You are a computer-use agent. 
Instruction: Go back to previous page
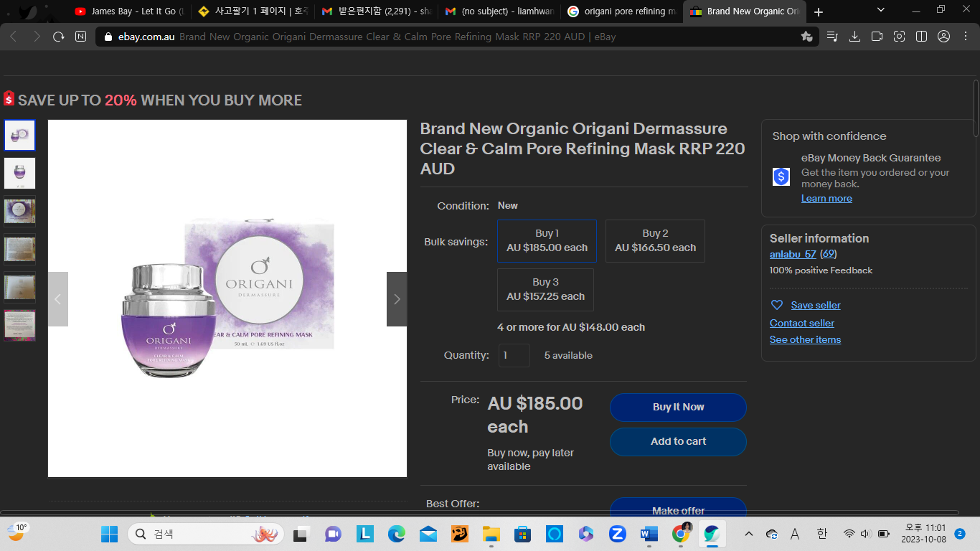pyautogui.click(x=14, y=37)
